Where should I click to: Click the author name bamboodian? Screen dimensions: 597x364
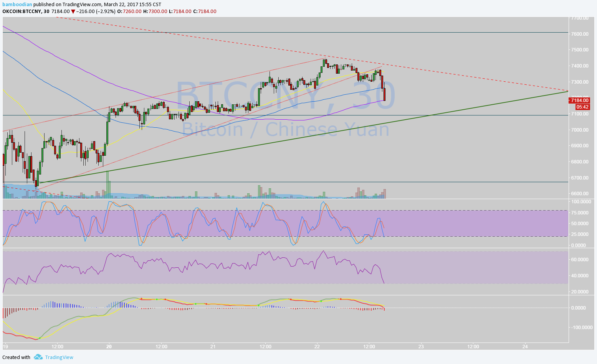click(x=17, y=5)
